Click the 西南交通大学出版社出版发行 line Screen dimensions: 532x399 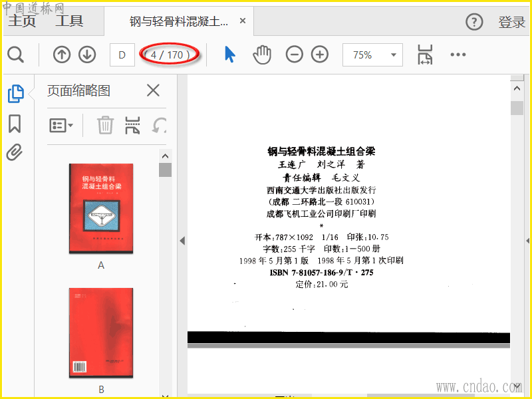click(x=321, y=190)
